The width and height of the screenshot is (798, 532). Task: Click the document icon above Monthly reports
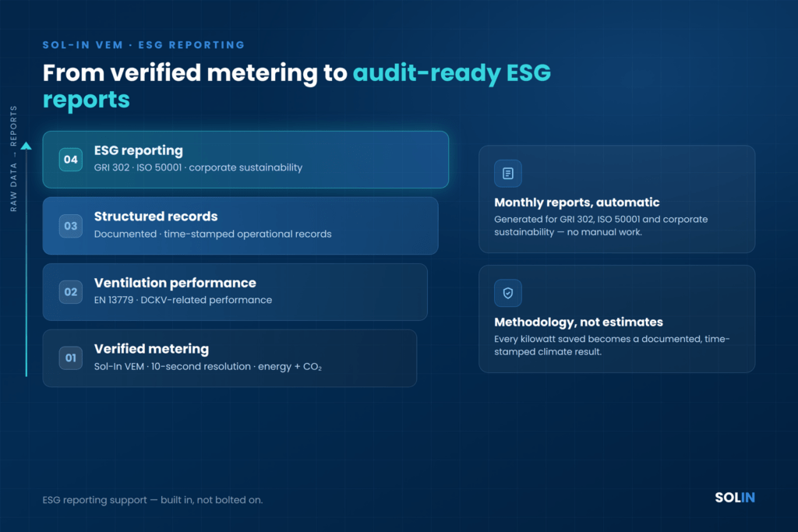(x=507, y=174)
